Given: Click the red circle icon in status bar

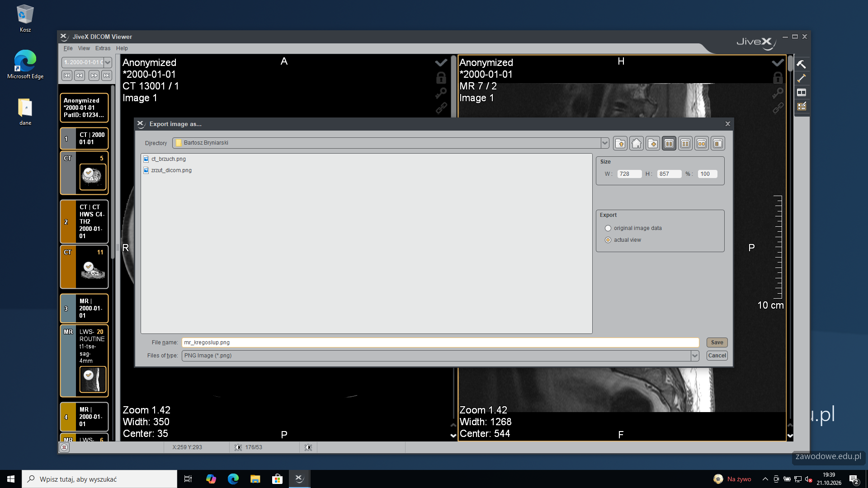Looking at the screenshot, I should 64,447.
